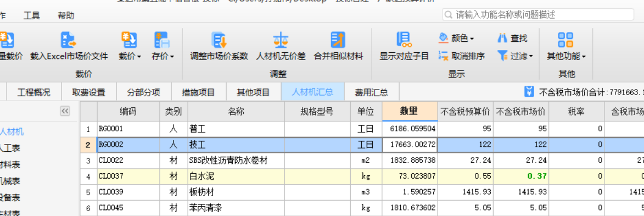This screenshot has width=644, height=216.
Task: Click the 普工 name cell
Action: (236, 129)
